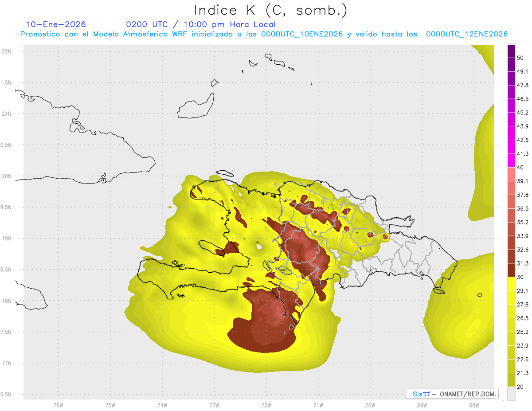Click the "73W" longitude axis label

tap(214, 405)
